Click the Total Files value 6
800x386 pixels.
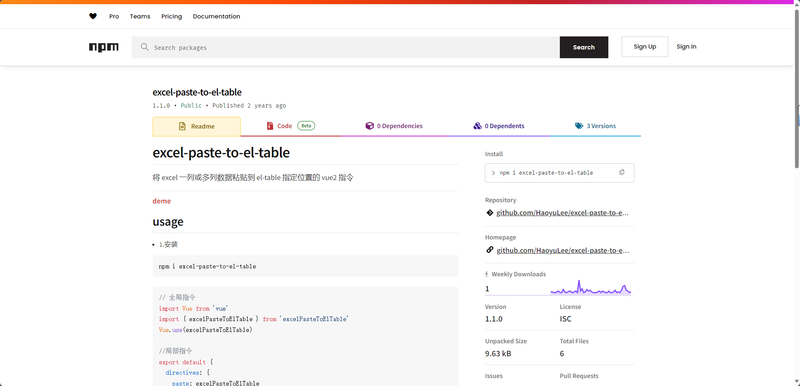[x=562, y=353]
